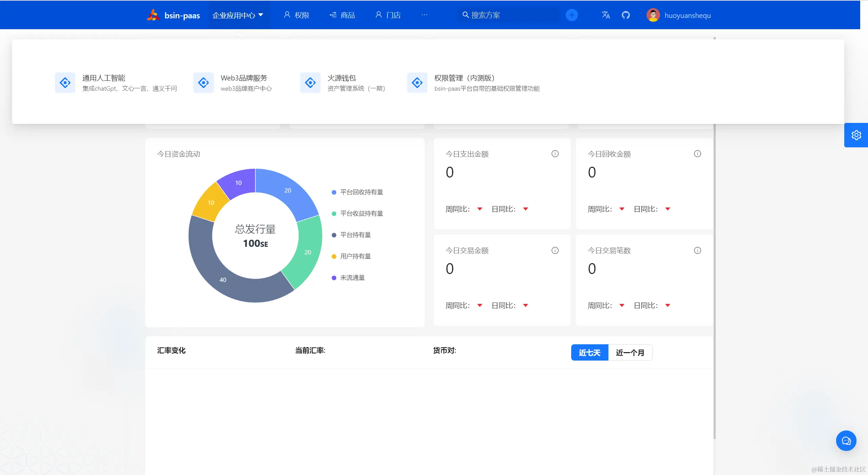Click info icon on 今日支出金额 card
The height and width of the screenshot is (475, 868).
coord(555,154)
